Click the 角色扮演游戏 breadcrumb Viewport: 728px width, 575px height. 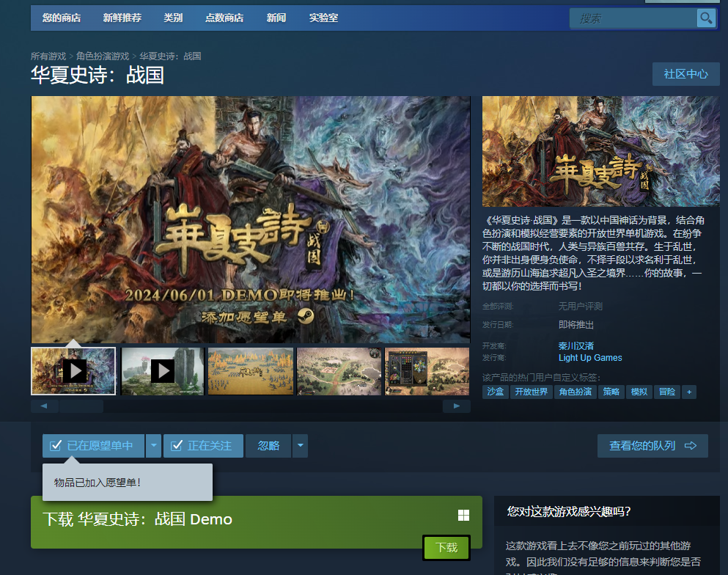pyautogui.click(x=103, y=56)
